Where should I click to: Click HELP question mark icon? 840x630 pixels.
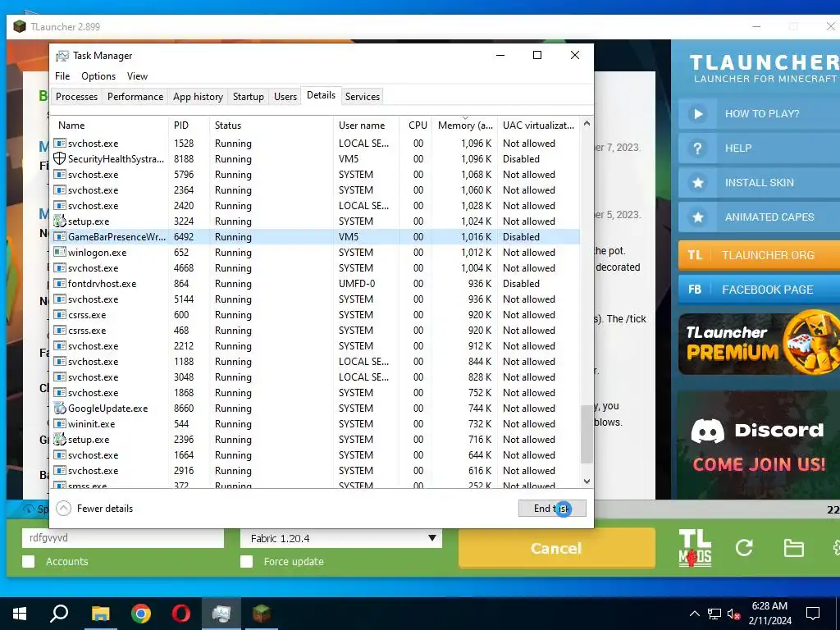698,148
